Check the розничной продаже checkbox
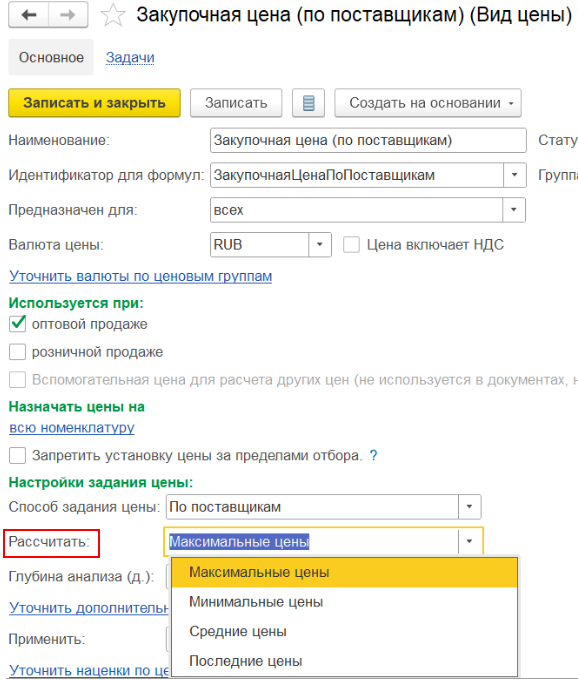This screenshot has width=578, height=680. (x=17, y=352)
